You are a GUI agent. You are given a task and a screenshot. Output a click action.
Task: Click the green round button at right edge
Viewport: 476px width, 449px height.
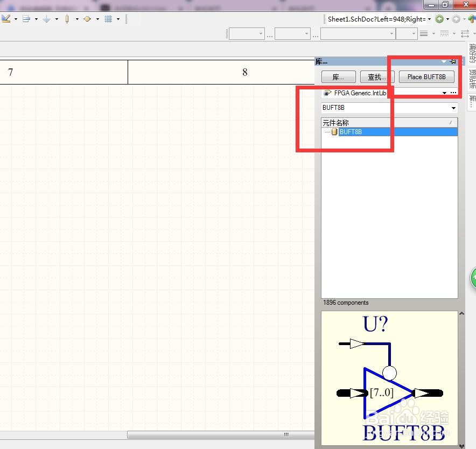pyautogui.click(x=473, y=277)
